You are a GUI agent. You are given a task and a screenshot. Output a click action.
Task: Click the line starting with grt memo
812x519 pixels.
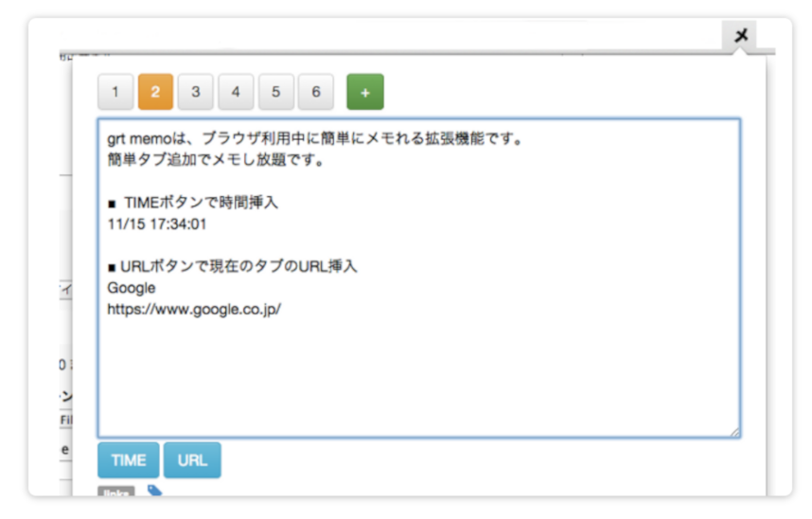click(x=315, y=139)
